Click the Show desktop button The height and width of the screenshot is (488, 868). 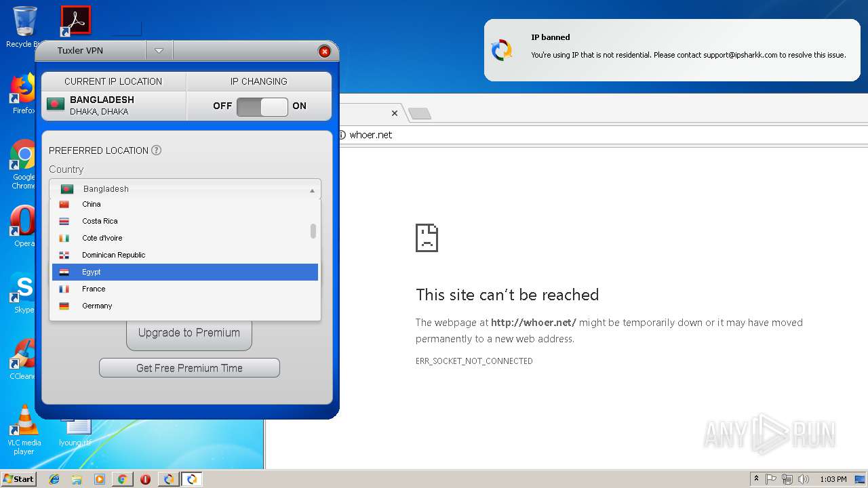click(861, 479)
